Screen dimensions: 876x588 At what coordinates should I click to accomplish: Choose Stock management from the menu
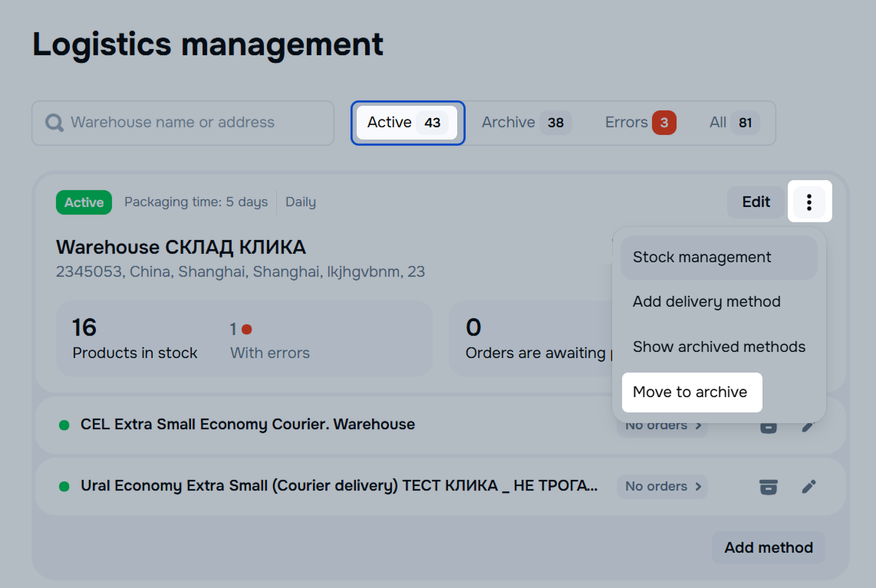point(718,258)
